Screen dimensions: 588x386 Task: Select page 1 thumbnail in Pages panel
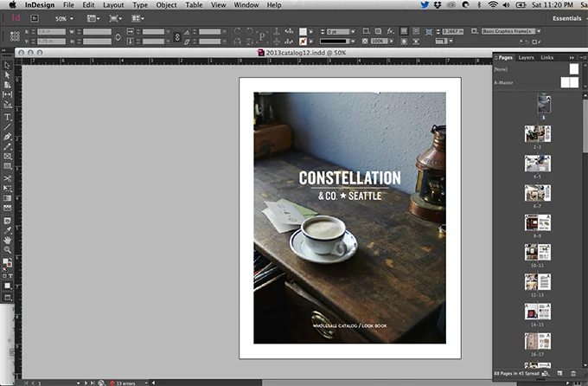544,104
